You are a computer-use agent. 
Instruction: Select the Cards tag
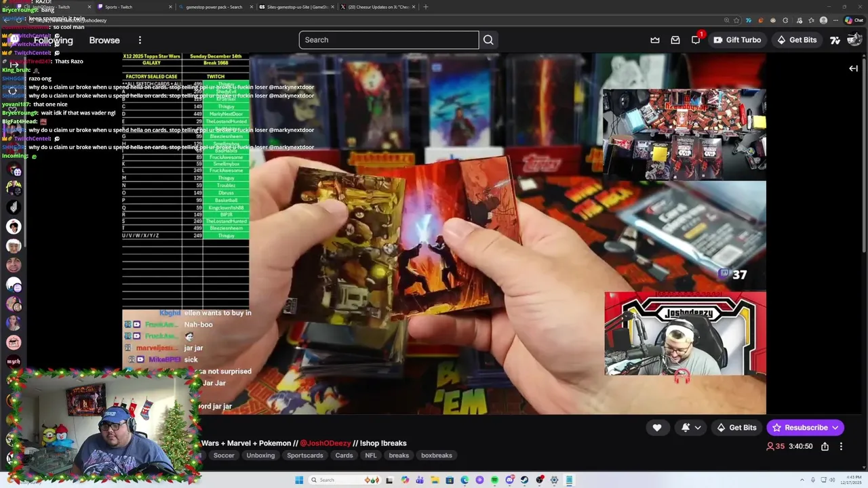[x=344, y=455]
